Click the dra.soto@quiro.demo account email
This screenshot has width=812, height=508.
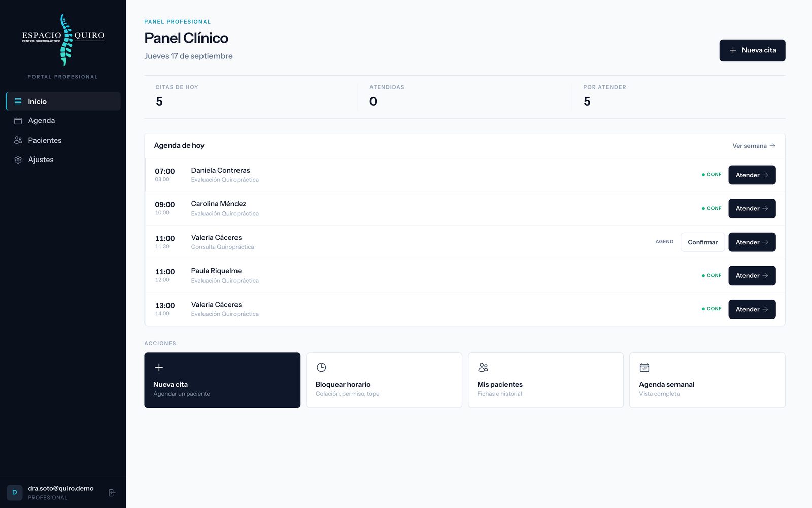(x=61, y=488)
